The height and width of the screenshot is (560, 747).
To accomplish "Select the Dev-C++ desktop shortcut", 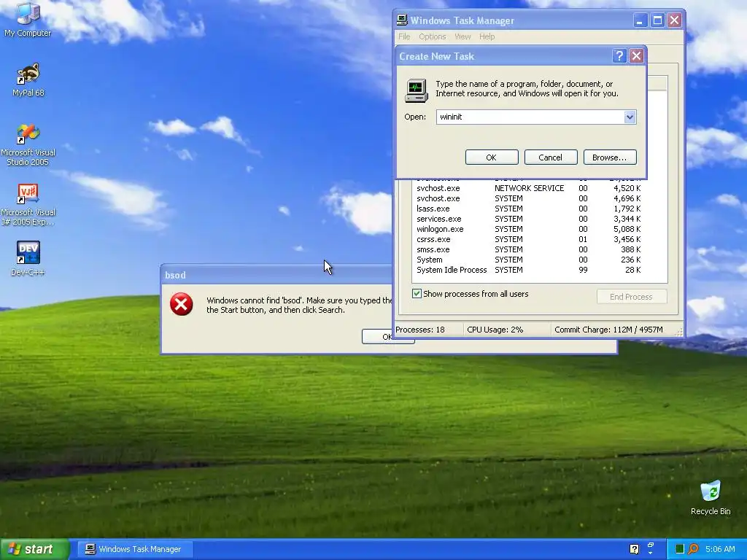I will click(28, 259).
